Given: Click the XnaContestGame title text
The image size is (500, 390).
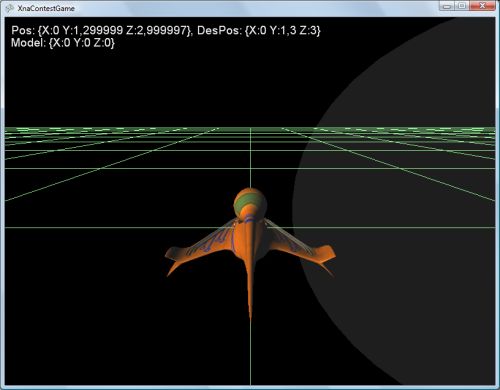Looking at the screenshot, I should coord(46,8).
